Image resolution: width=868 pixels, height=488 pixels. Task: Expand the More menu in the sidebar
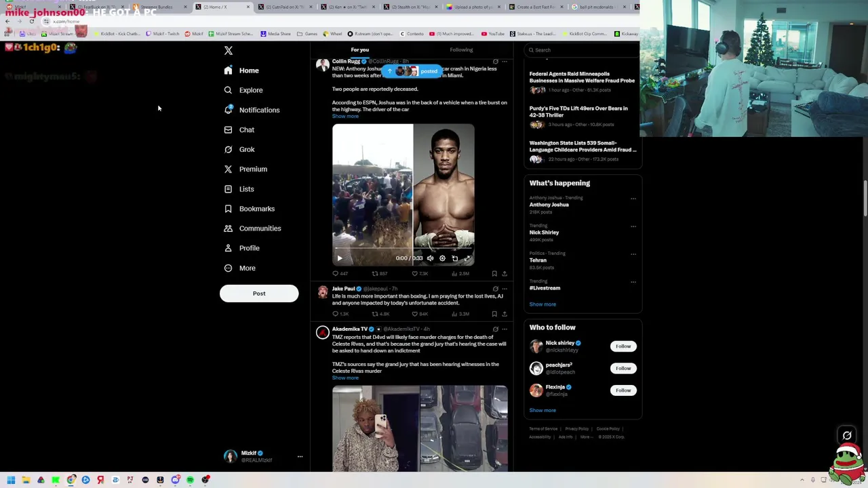coord(240,268)
